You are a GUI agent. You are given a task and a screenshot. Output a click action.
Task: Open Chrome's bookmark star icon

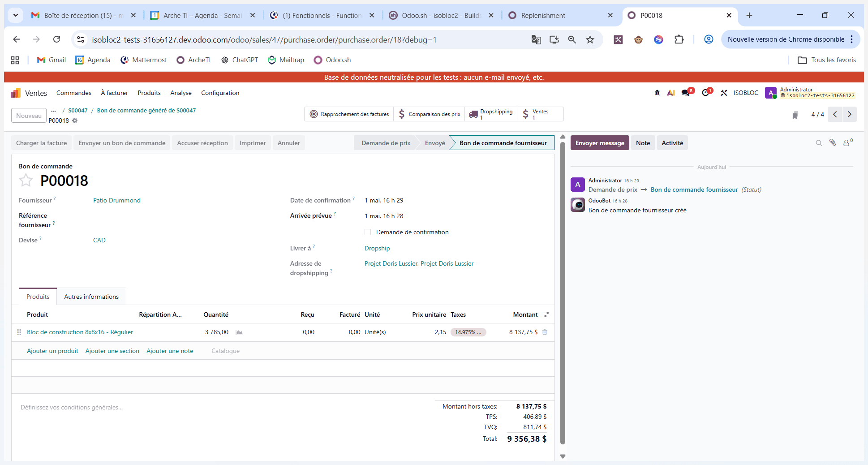click(590, 40)
